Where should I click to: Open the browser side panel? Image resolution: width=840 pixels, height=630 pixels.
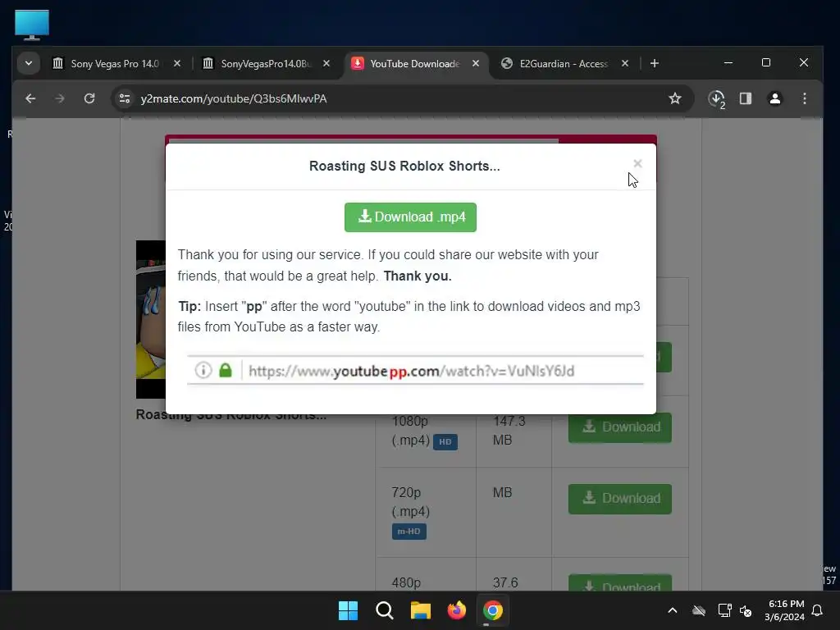pyautogui.click(x=745, y=98)
